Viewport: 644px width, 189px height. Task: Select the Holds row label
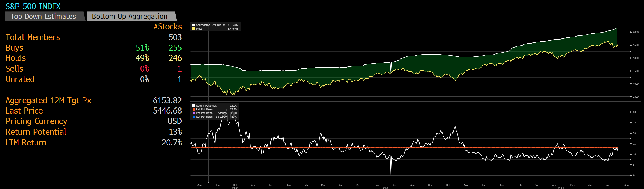coord(16,58)
